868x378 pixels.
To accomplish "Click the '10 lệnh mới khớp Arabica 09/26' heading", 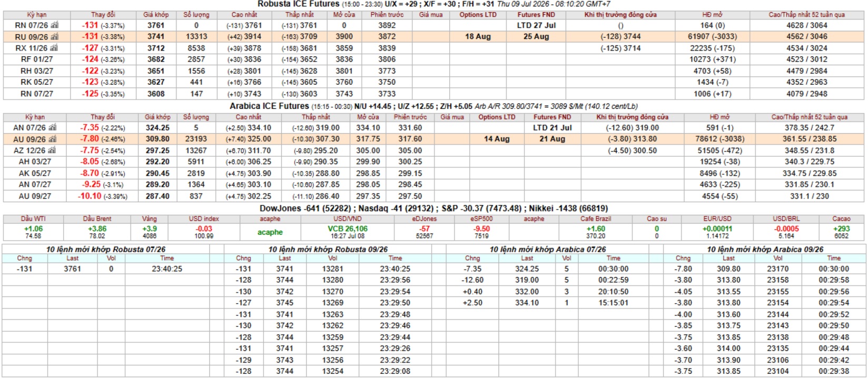I will tap(765, 249).
